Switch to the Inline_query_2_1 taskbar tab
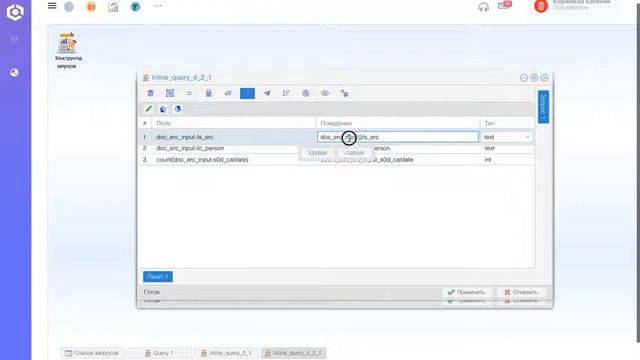The height and width of the screenshot is (360, 640). tap(226, 353)
